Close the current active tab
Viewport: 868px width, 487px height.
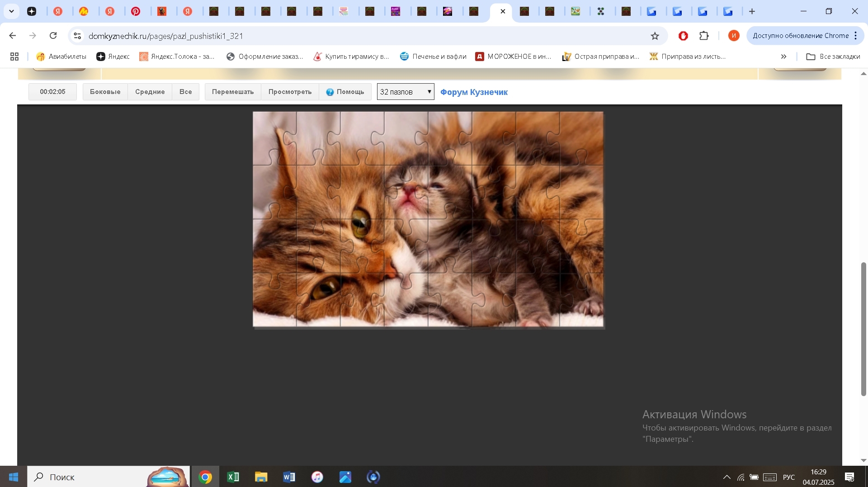point(503,11)
